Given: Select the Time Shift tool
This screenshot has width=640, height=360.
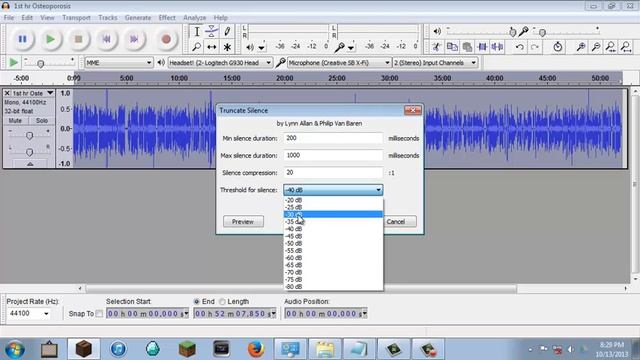Looking at the screenshot, I should pyautogui.click(x=211, y=47).
